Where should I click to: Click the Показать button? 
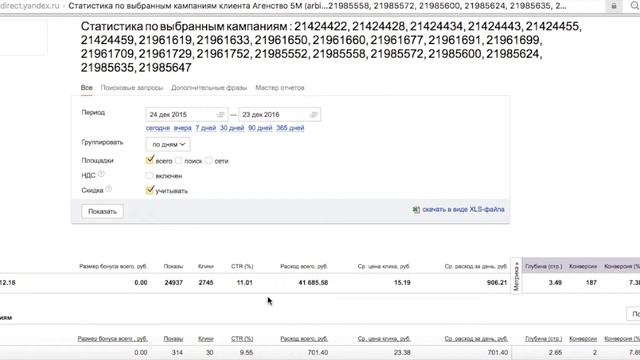(x=102, y=211)
